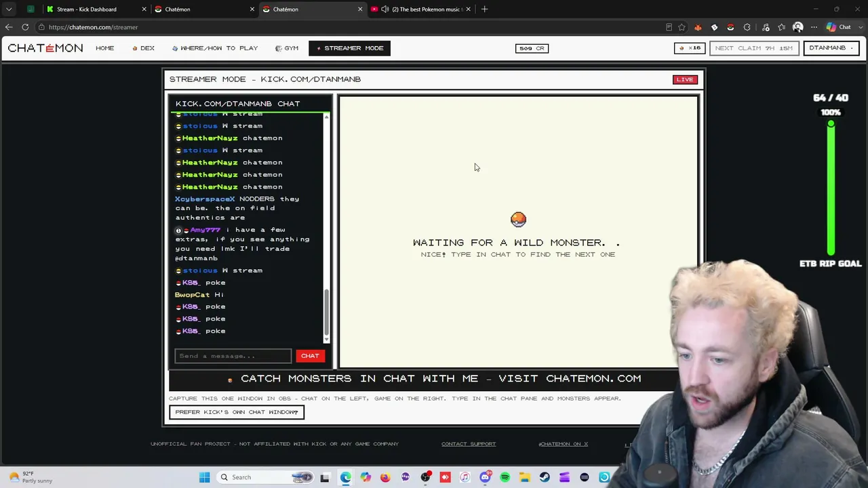This screenshot has height=488, width=868.
Task: Click XcyberspaceX username in chat
Action: tap(205, 199)
